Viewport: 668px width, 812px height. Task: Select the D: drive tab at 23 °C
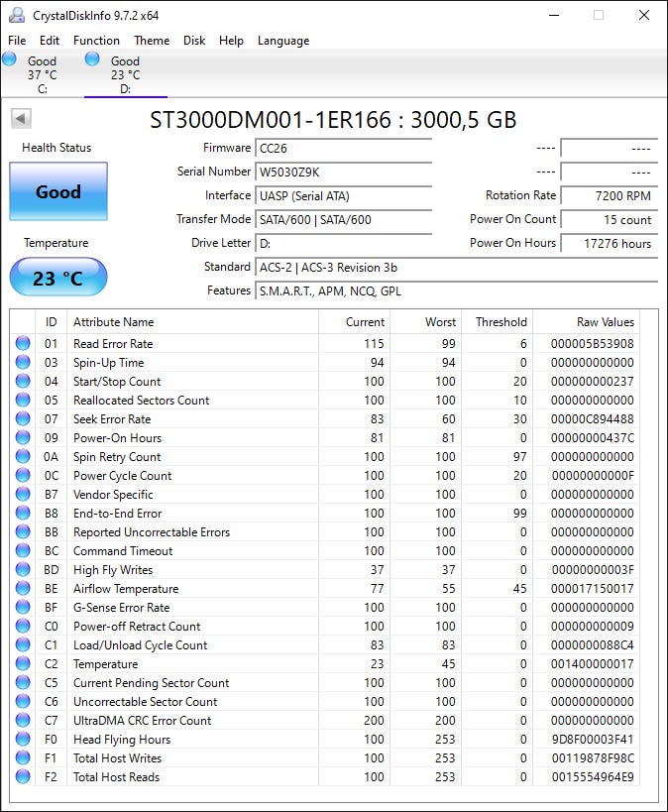point(125,74)
